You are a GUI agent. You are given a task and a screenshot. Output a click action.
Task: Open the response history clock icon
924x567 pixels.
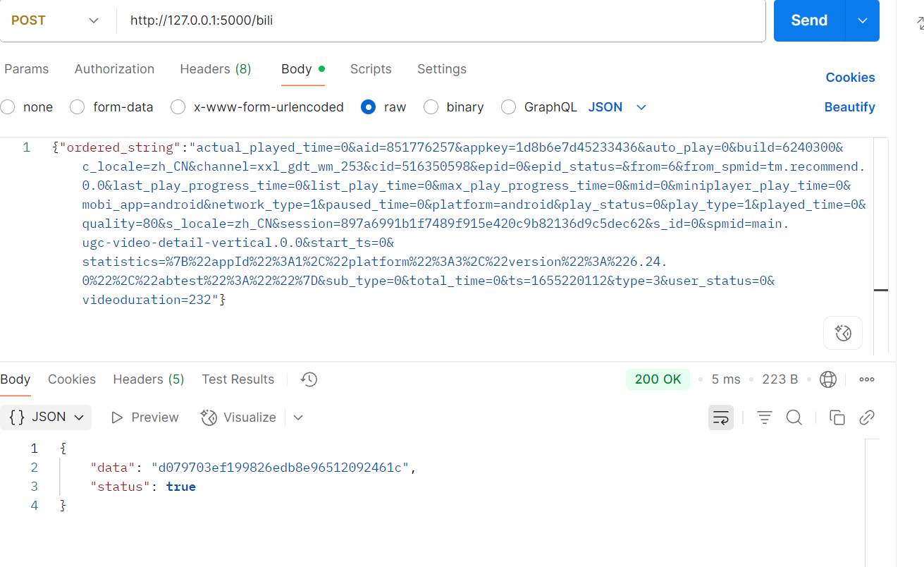point(309,379)
